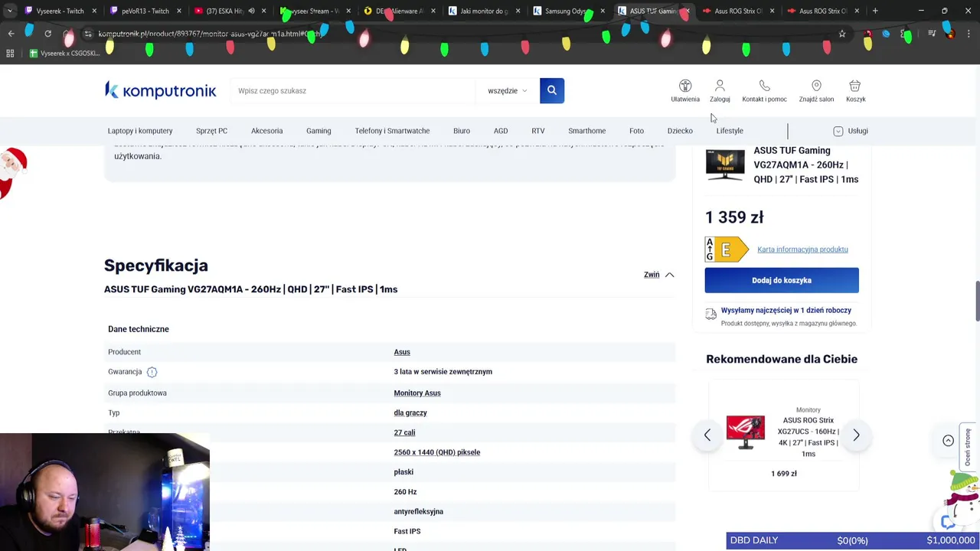Click Monitory Asus group link
This screenshot has height=551, width=980.
click(417, 393)
